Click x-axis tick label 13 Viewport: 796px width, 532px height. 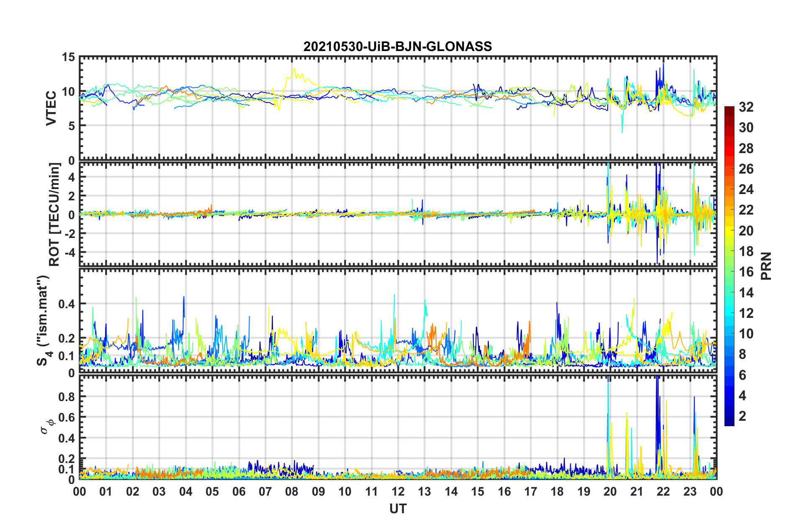(x=424, y=491)
